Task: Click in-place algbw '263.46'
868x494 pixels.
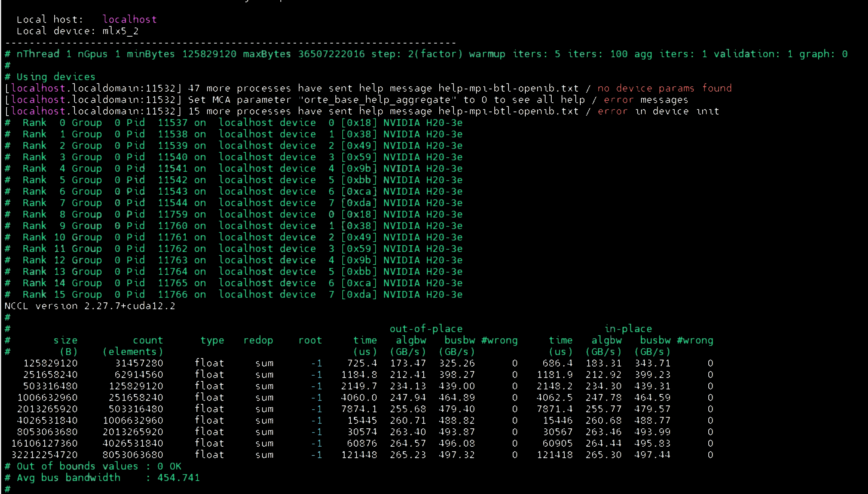Action: (604, 432)
